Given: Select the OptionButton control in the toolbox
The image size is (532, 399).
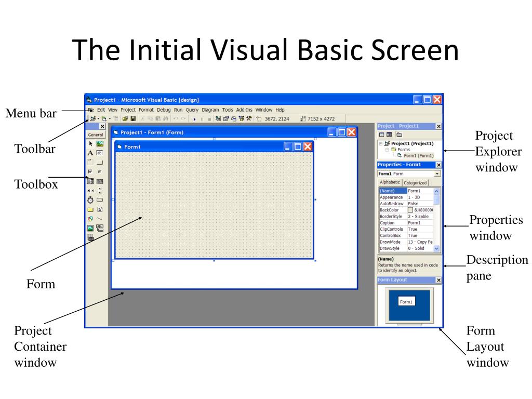Looking at the screenshot, I should tap(100, 171).
